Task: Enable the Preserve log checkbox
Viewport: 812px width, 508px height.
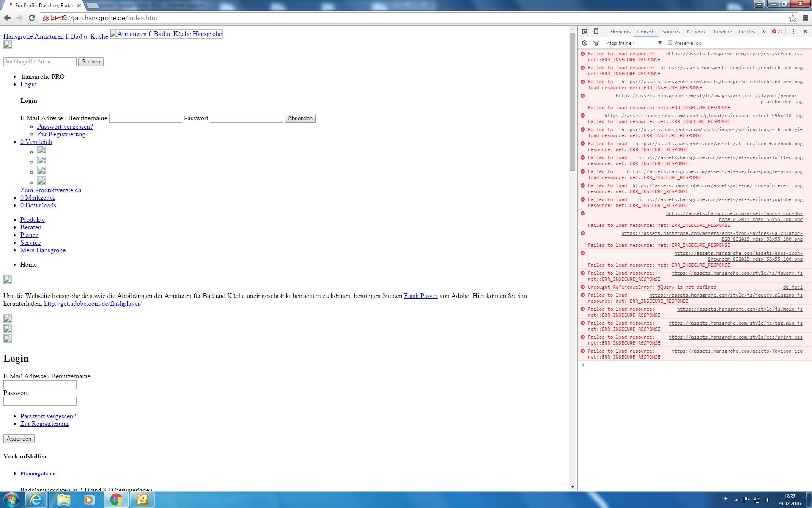Action: click(x=670, y=43)
